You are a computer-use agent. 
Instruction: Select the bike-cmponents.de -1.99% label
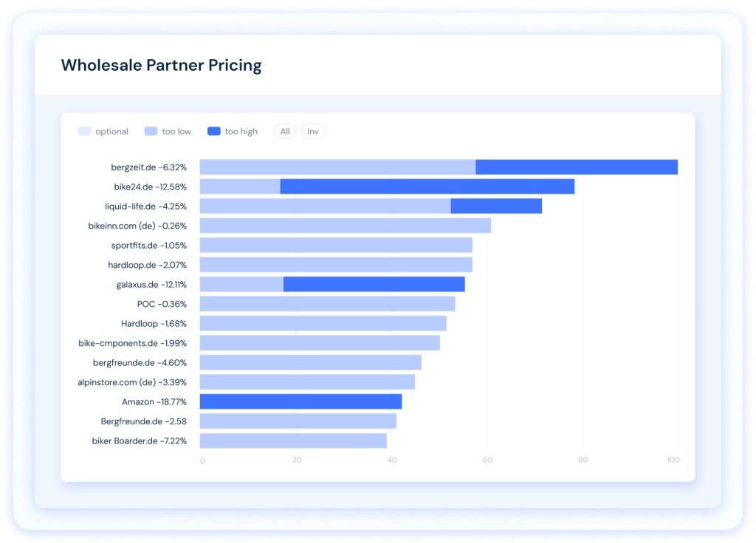click(133, 343)
